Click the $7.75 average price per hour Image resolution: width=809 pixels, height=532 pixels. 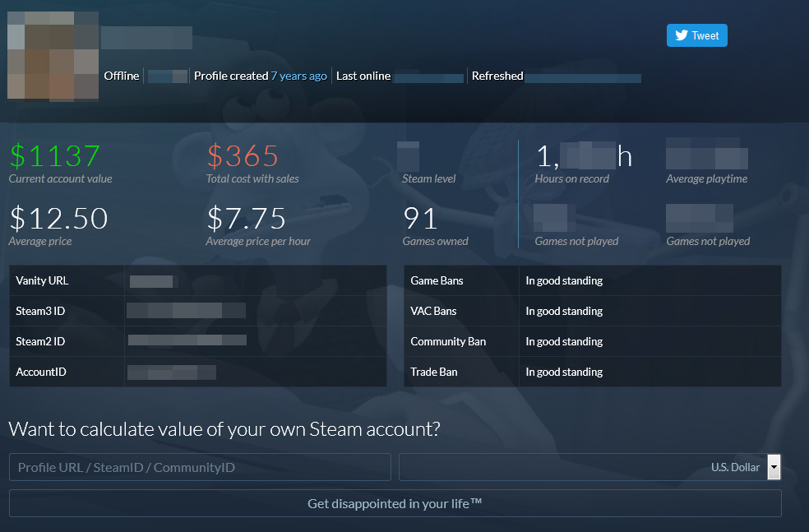pyautogui.click(x=246, y=218)
